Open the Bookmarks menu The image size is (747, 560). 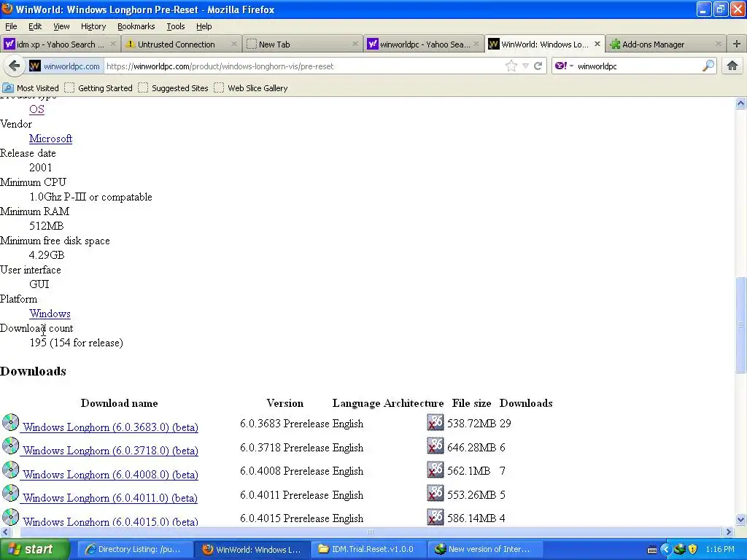(136, 26)
